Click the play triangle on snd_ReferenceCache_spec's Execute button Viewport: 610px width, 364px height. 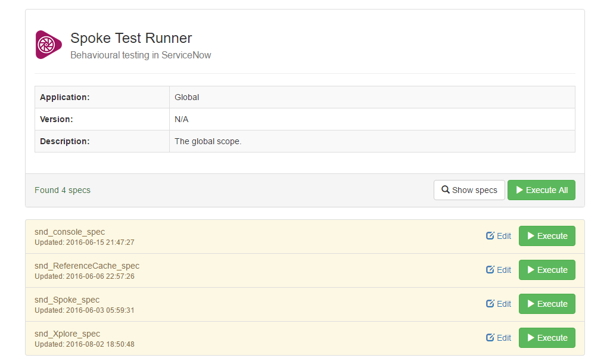pyautogui.click(x=531, y=269)
